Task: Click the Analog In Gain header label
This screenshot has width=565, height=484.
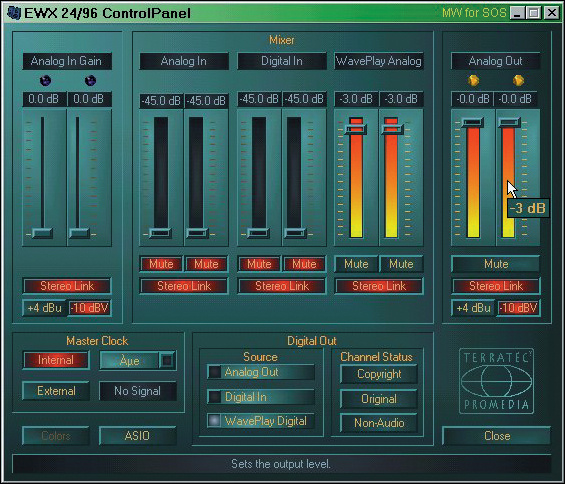Action: pyautogui.click(x=67, y=61)
